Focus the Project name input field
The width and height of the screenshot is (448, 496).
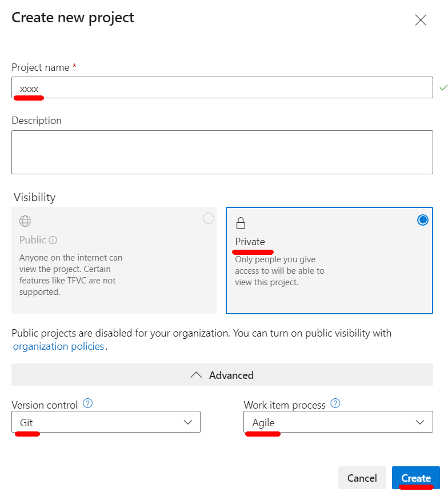pyautogui.click(x=222, y=88)
